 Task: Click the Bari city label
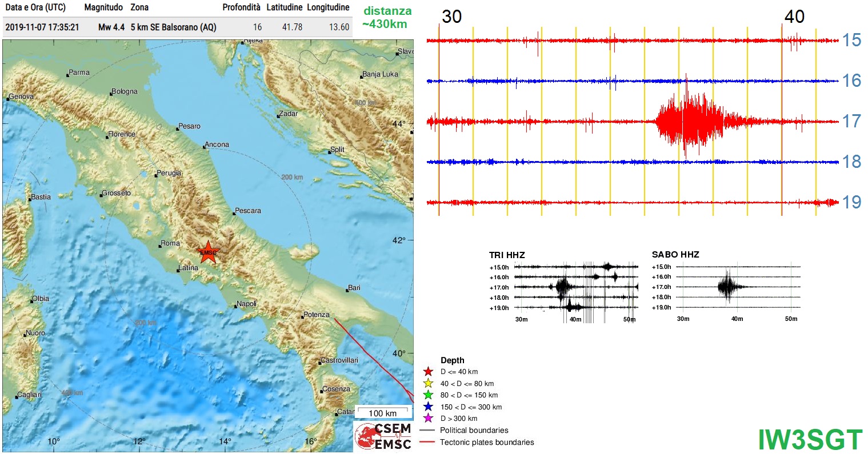point(354,288)
